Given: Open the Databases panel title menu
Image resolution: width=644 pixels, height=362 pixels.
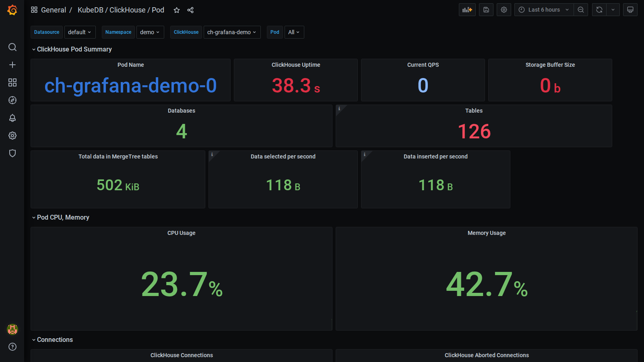Looking at the screenshot, I should (182, 111).
